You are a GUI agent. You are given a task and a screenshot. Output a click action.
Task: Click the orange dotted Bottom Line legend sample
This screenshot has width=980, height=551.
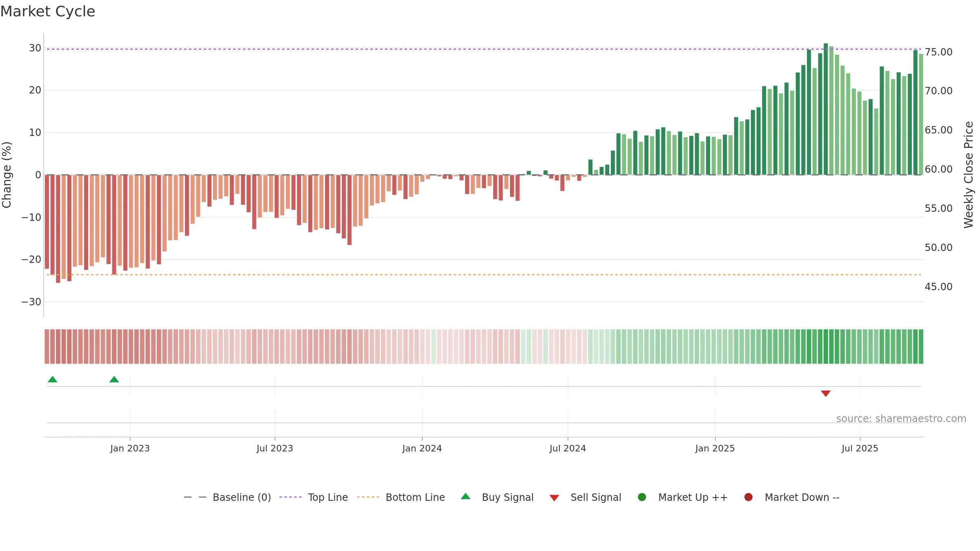click(x=368, y=497)
